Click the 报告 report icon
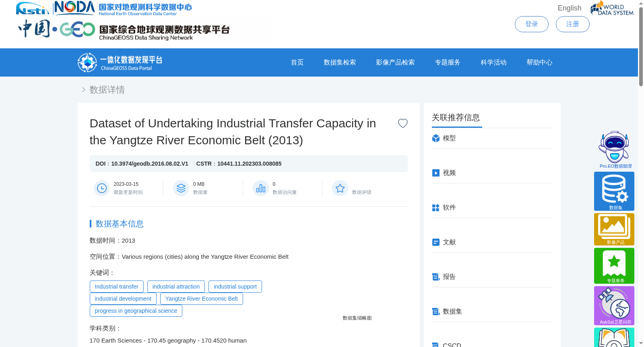The image size is (644, 347). [436, 277]
